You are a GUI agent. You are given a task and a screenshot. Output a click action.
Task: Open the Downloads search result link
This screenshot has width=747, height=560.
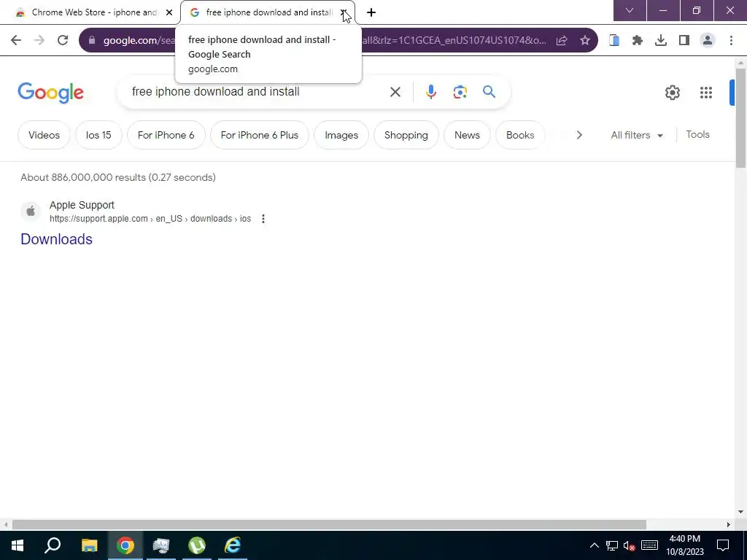(56, 239)
